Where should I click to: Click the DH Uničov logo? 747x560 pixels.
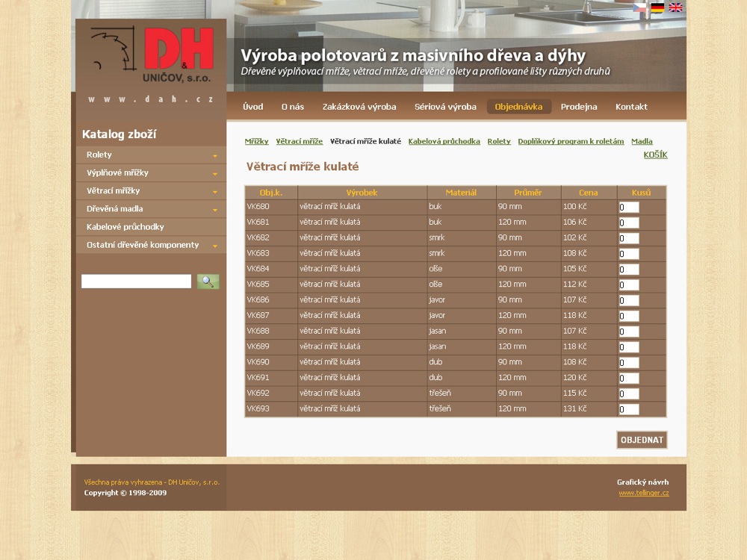click(x=152, y=55)
